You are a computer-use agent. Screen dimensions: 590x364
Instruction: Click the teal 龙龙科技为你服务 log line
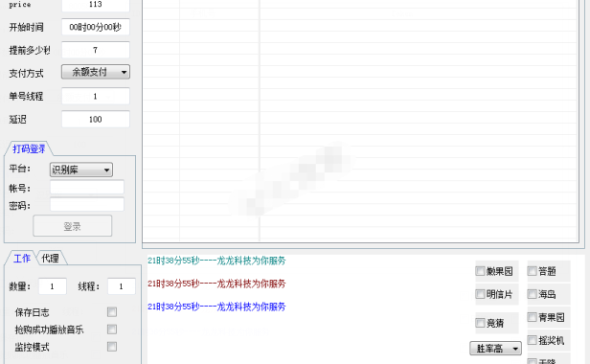[x=216, y=261]
